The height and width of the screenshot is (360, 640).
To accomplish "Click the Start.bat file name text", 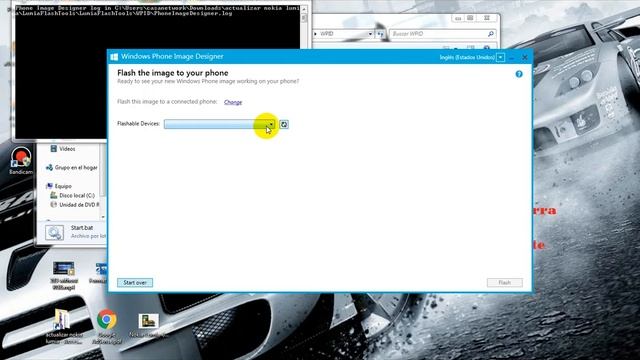I will 82,228.
